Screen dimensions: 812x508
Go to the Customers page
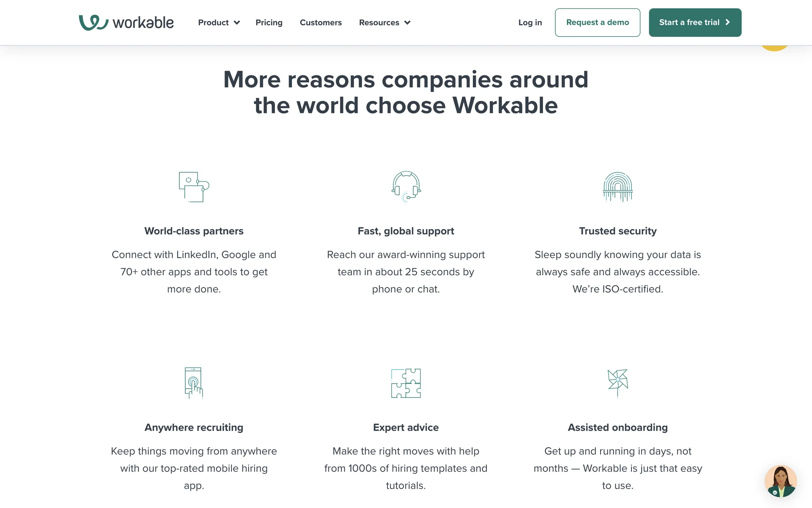pos(321,22)
